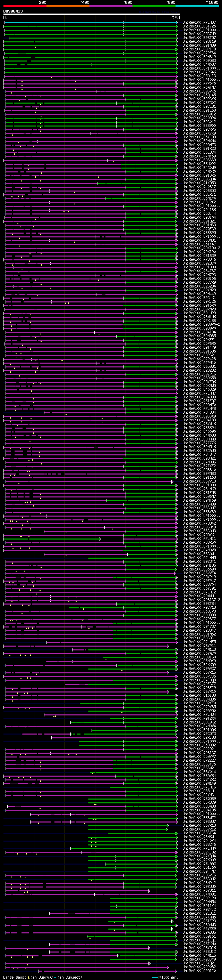Click the green ~80% identity legend bar
Screen dimensions: 222x980
pos(154,6)
